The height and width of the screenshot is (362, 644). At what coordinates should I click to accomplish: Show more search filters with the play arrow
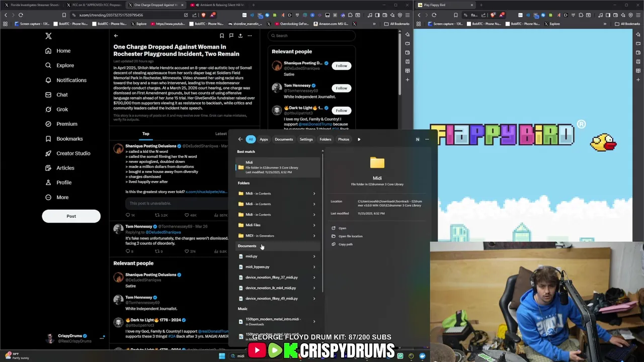[359, 139]
